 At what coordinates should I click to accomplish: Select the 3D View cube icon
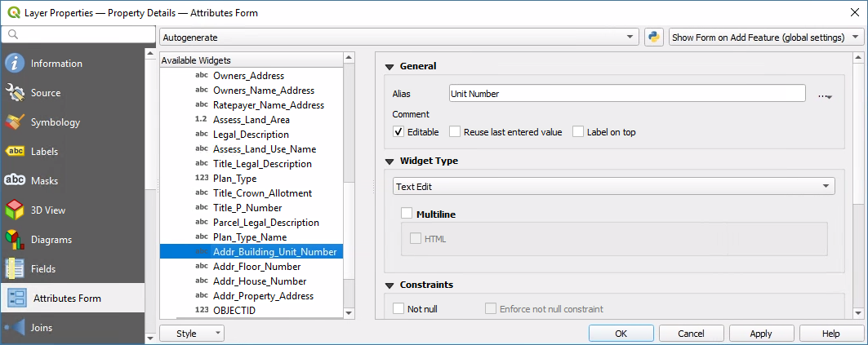[x=15, y=210]
